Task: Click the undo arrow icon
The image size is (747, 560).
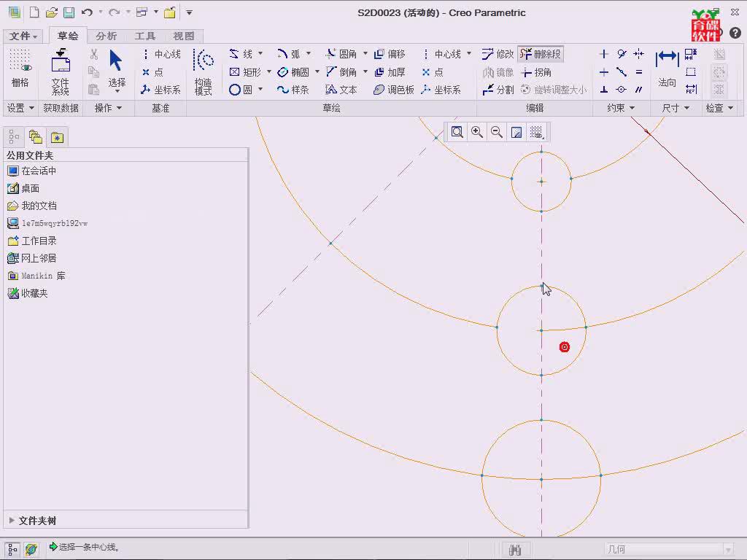Action: click(87, 12)
